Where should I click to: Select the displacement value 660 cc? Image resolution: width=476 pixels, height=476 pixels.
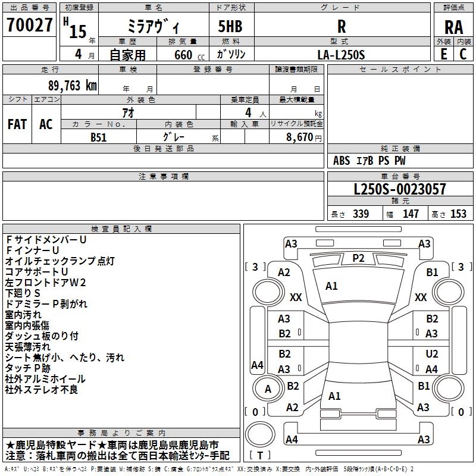click(x=189, y=55)
